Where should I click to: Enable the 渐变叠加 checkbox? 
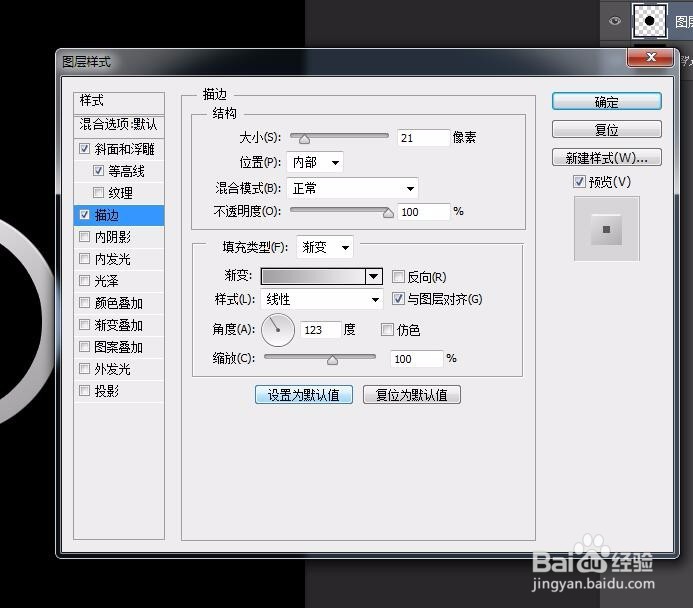84,325
